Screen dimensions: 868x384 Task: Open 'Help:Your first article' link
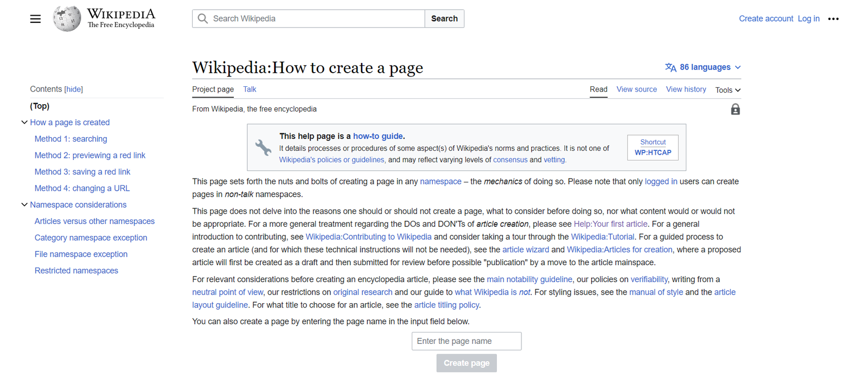point(611,224)
